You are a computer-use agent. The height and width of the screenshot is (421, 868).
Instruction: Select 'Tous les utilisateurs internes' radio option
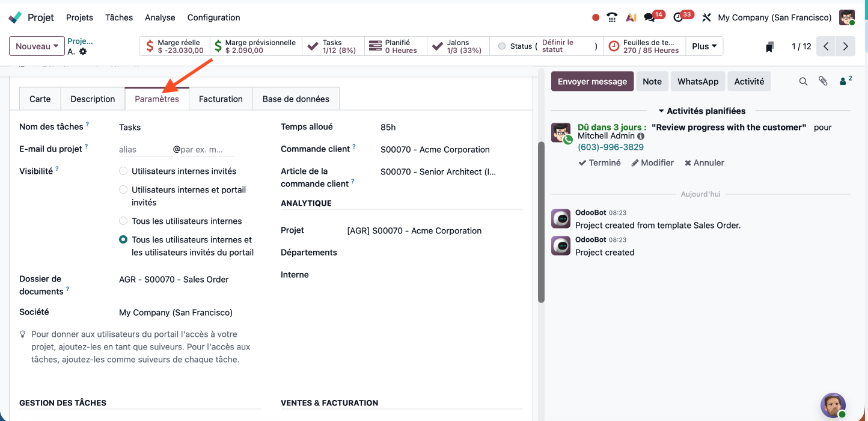(123, 221)
